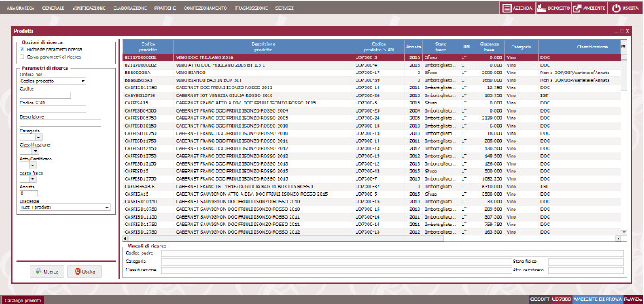The height and width of the screenshot is (304, 644).
Task: Enable Salva parametri di ricerca checkbox
Action: (x=22, y=57)
